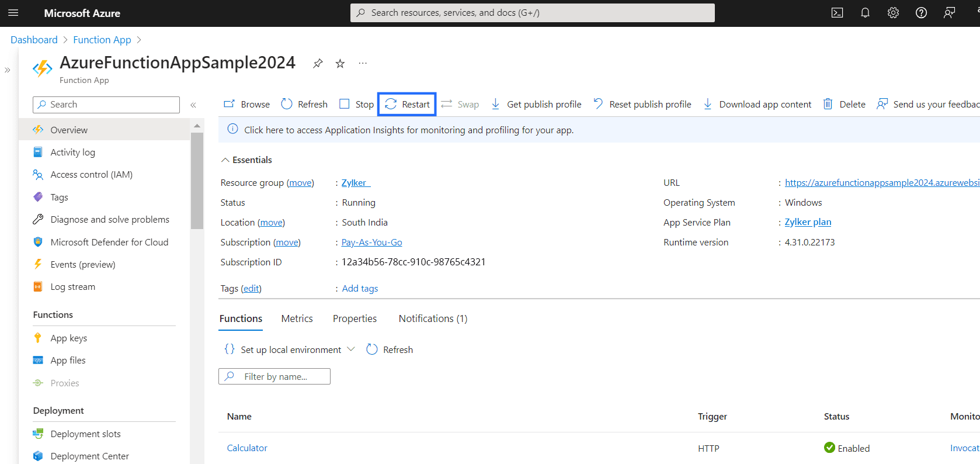Open the Zylker plan link
This screenshot has height=464, width=980.
coord(808,222)
